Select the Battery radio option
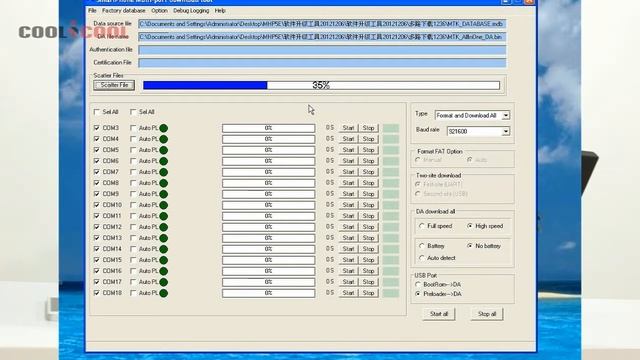 [422, 246]
